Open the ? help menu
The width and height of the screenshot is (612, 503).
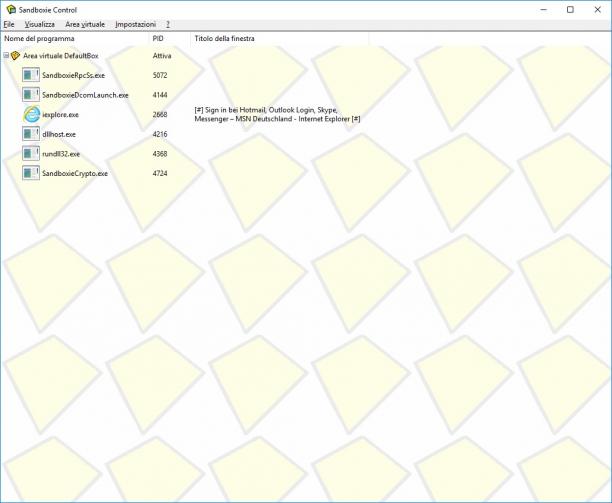point(168,24)
